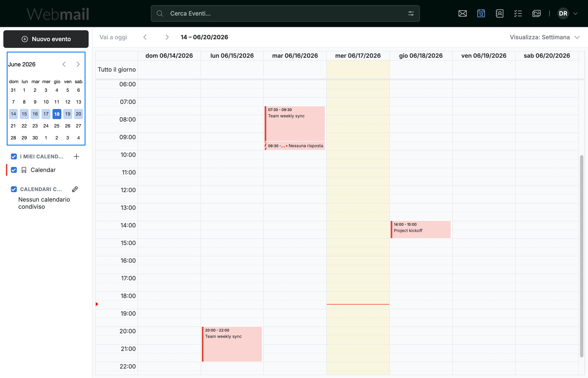The width and height of the screenshot is (588, 378).
Task: Click the search filter sliders icon
Action: [411, 13]
